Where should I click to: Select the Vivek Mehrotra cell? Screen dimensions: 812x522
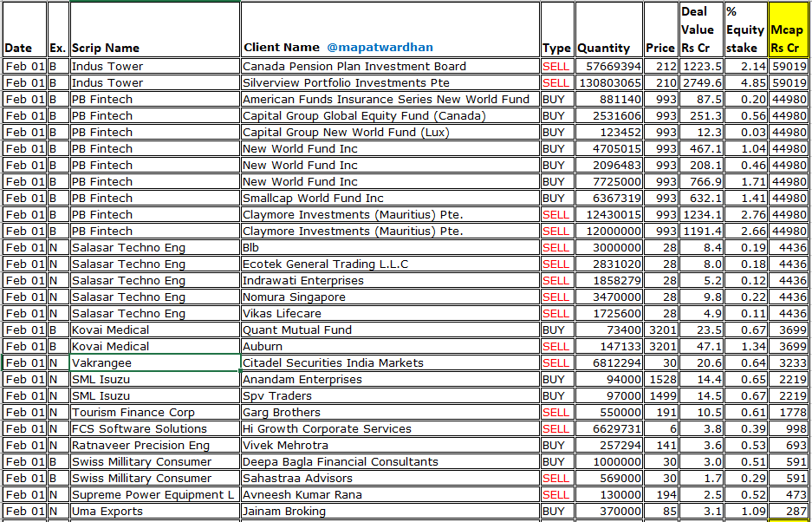click(x=391, y=446)
